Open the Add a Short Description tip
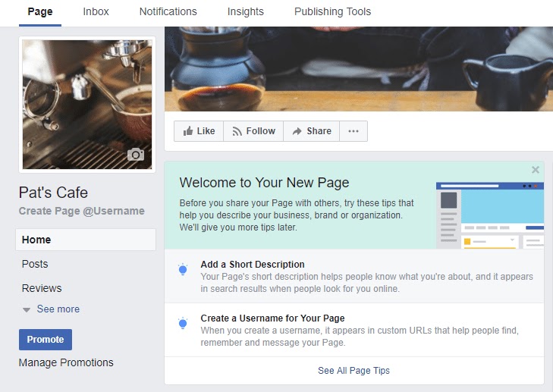The height and width of the screenshot is (392, 553). click(354, 277)
